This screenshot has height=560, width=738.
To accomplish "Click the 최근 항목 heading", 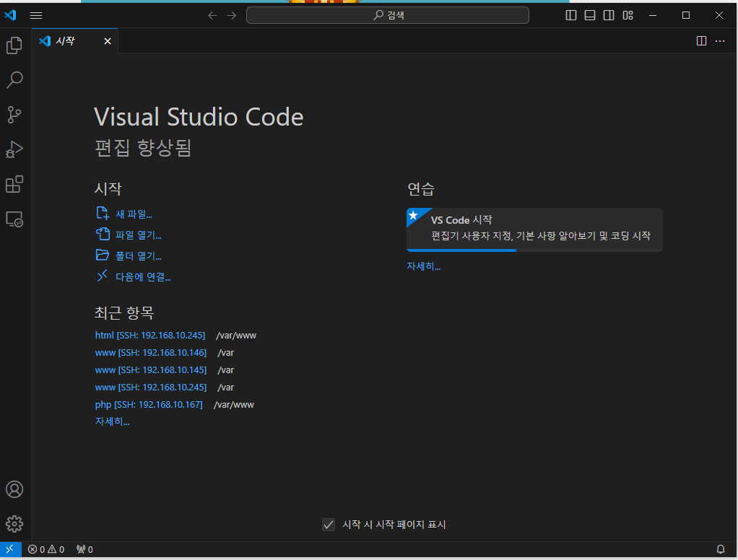I will [x=124, y=312].
